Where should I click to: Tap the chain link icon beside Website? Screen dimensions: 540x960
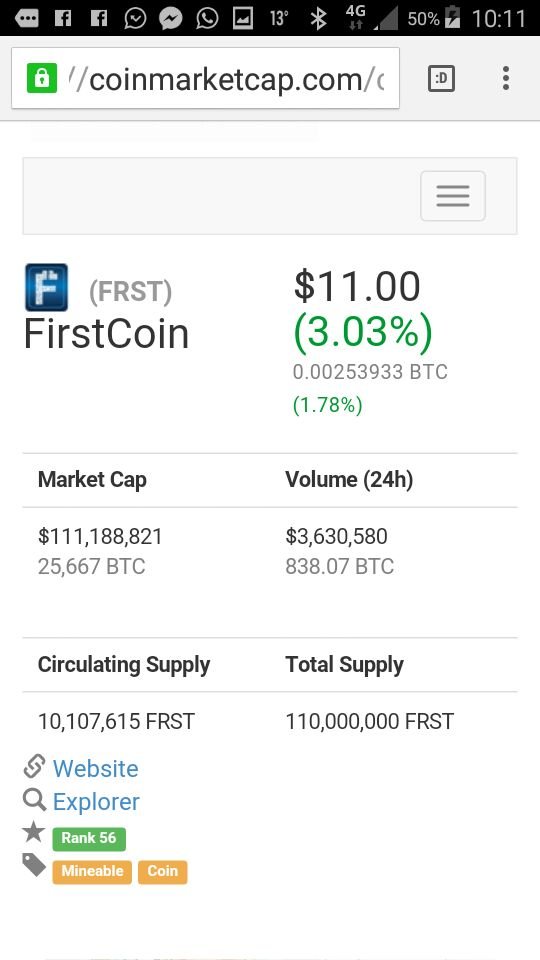click(34, 767)
